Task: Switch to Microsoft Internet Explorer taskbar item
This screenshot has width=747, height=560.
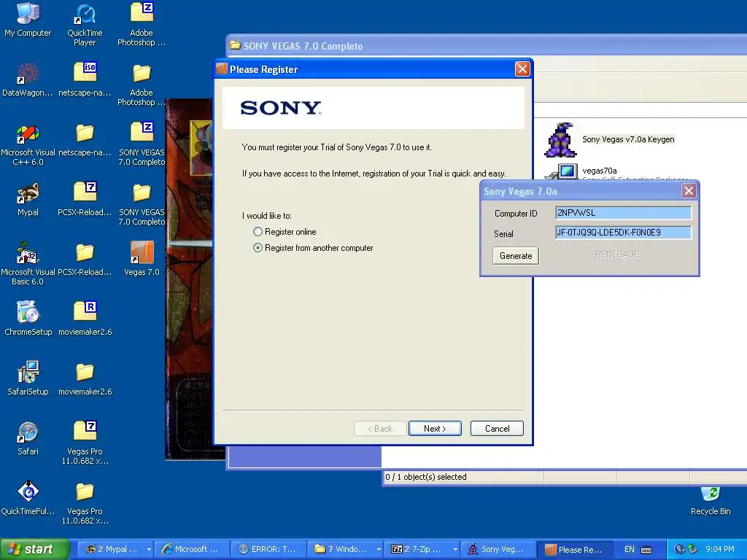Action: (x=192, y=550)
